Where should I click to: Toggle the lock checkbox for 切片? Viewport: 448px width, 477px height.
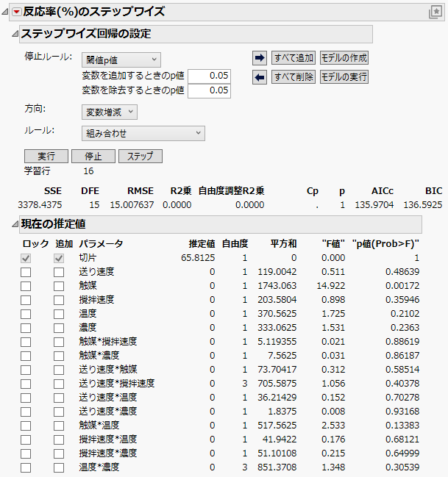point(26,258)
